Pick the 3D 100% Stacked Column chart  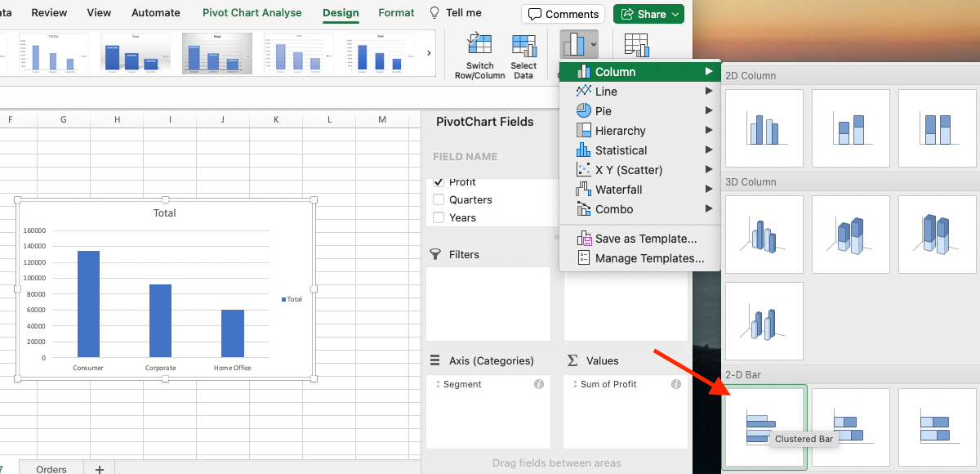coord(938,235)
